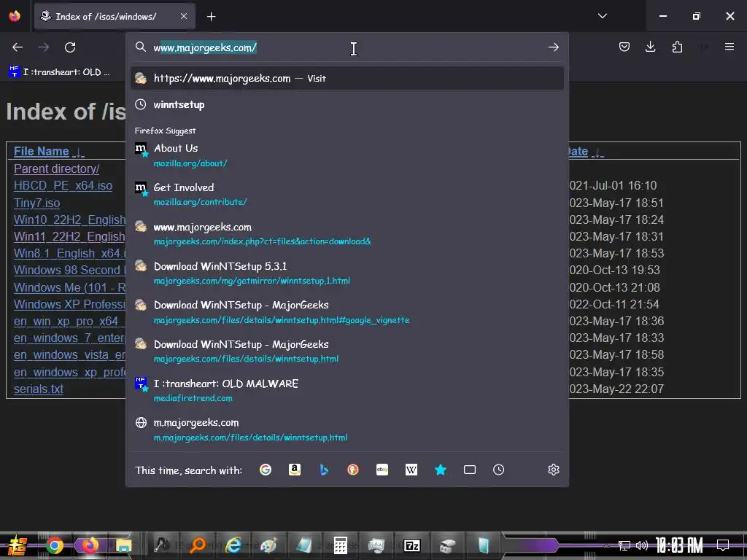Search this time with Google icon
Image resolution: width=747 pixels, height=560 pixels.
[266, 470]
